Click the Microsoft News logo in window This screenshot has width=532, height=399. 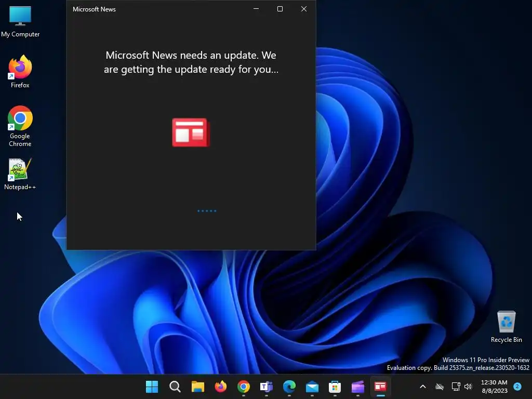(x=191, y=132)
